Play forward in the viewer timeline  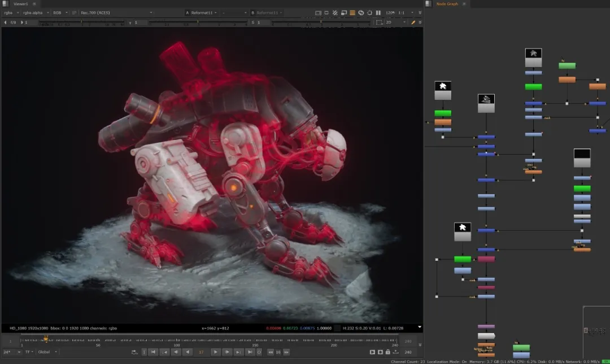coord(215,352)
